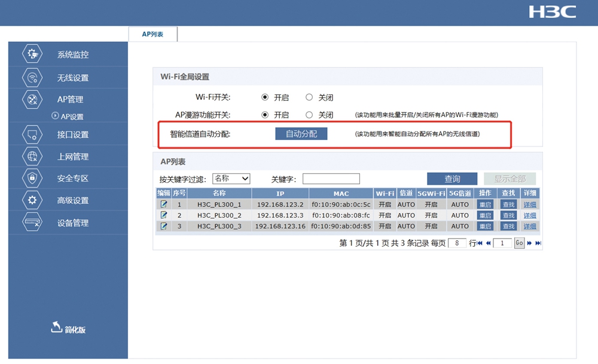Click the 查询 search button
598x364 pixels.
coord(452,179)
